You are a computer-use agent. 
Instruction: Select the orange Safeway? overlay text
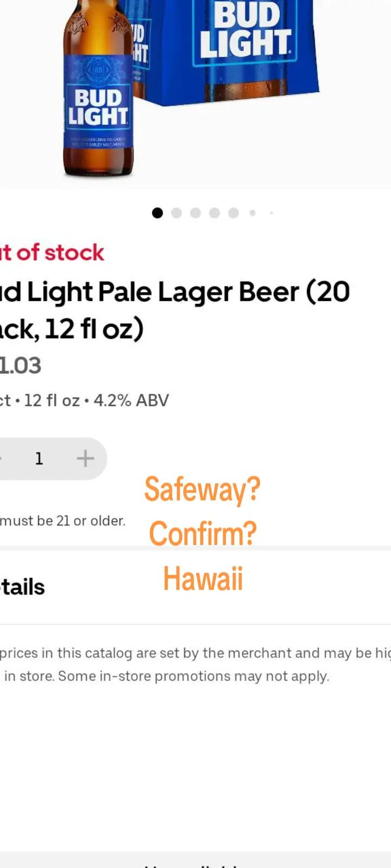(x=203, y=489)
